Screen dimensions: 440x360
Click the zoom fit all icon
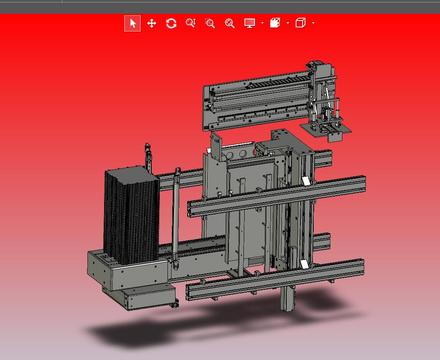(229, 23)
